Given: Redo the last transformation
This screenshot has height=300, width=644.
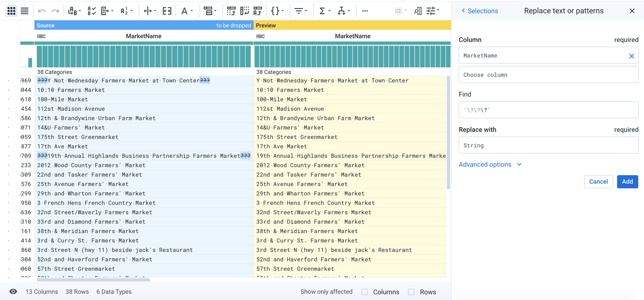Looking at the screenshot, I should (56, 10).
